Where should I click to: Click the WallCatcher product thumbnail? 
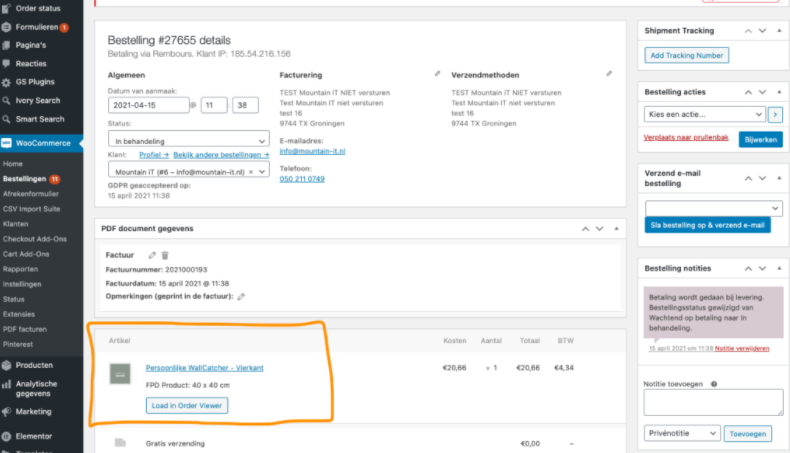click(x=120, y=374)
